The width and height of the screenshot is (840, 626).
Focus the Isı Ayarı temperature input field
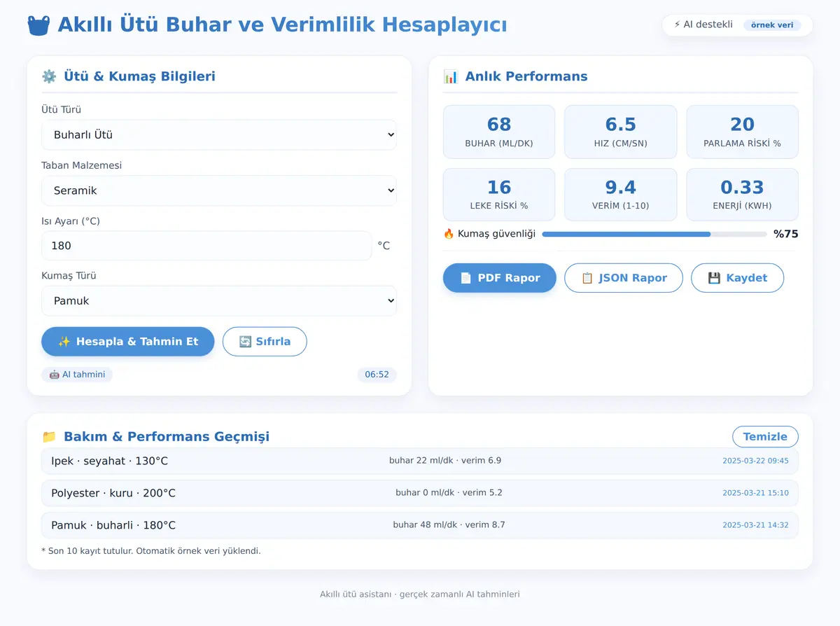click(206, 246)
